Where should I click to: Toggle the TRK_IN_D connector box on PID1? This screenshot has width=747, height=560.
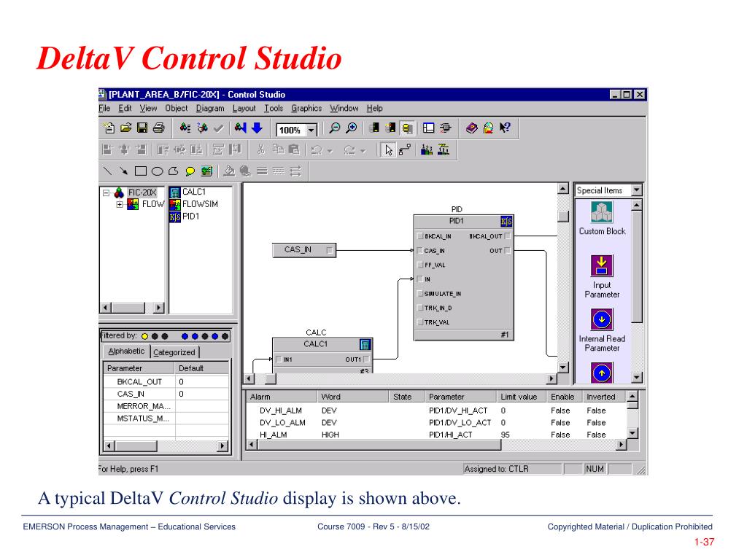pyautogui.click(x=419, y=308)
